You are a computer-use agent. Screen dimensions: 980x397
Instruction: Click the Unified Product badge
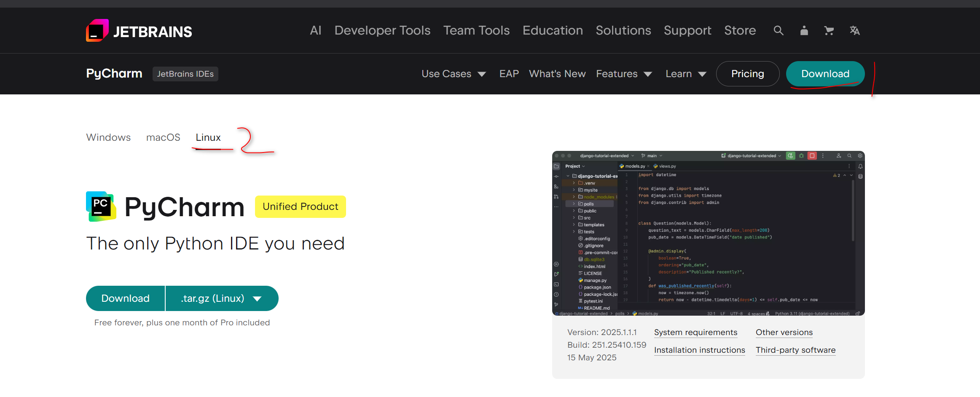coord(301,207)
